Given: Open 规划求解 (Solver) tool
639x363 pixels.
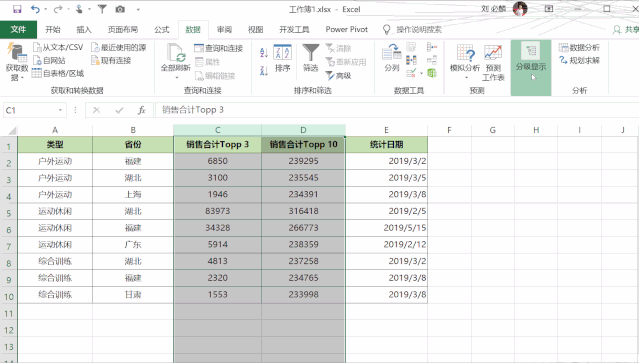Looking at the screenshot, I should [x=579, y=60].
